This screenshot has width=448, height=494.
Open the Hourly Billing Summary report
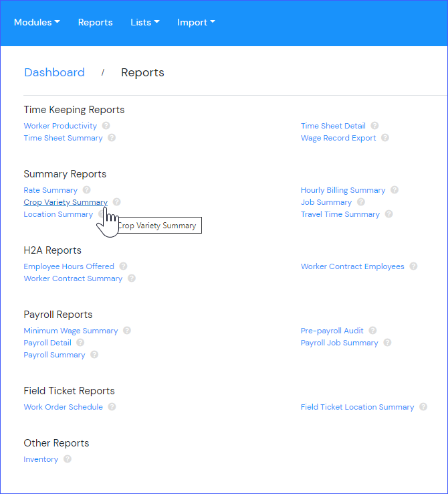click(x=343, y=190)
